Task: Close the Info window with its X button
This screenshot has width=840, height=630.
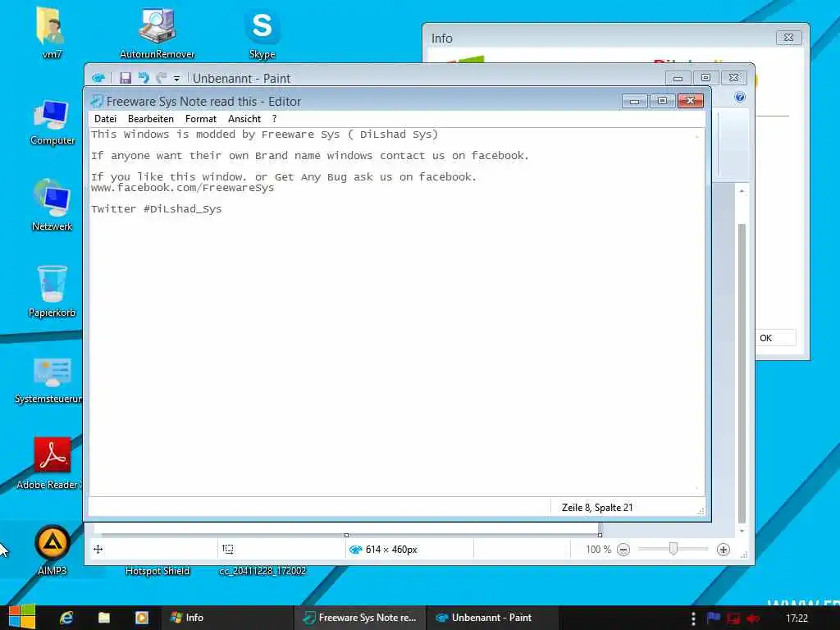Action: [788, 38]
